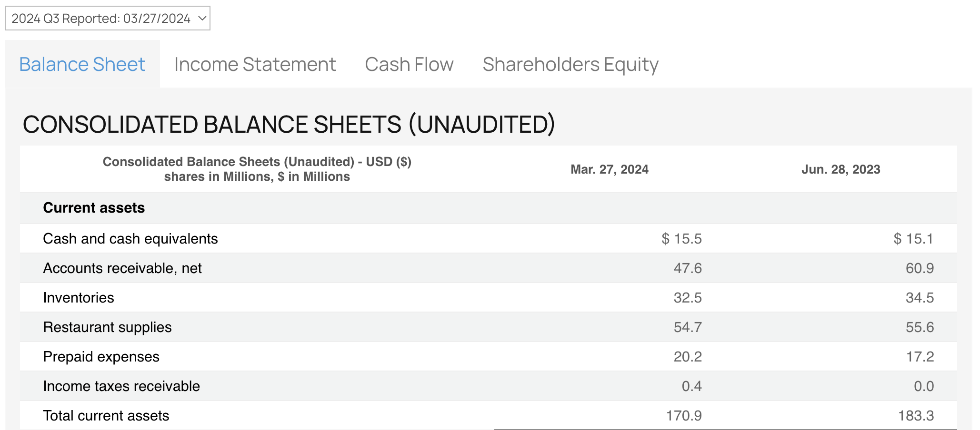Select the Shareholders Equity tab
The width and height of the screenshot is (980, 430).
(570, 64)
